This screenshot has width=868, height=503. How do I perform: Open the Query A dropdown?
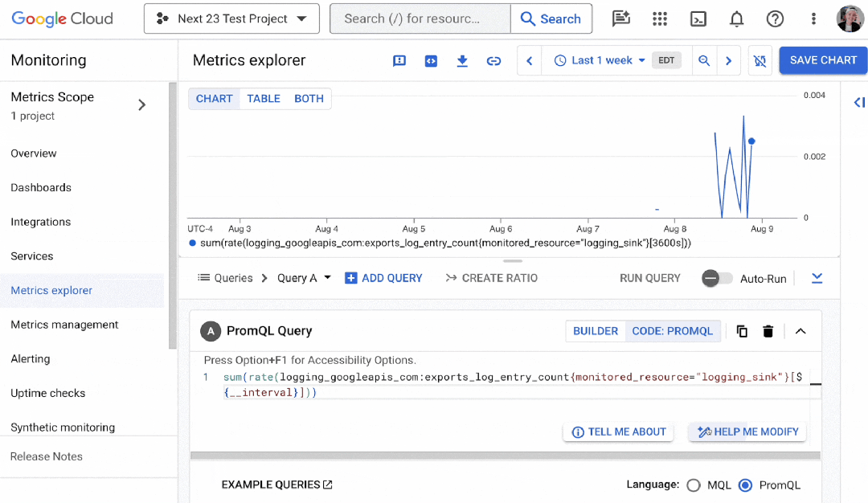304,278
